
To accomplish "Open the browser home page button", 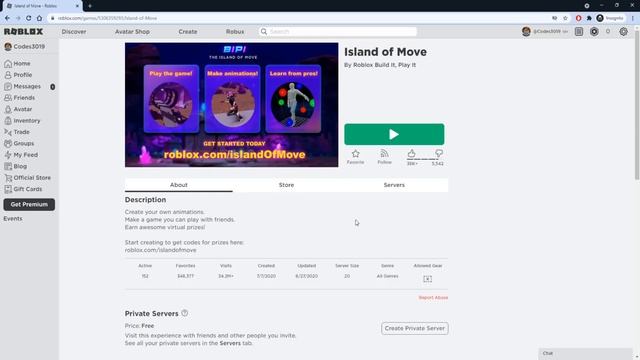I will 39,18.
